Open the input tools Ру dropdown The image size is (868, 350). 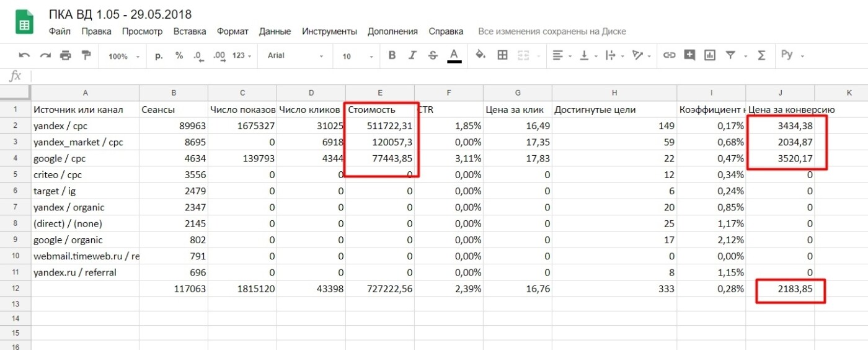pos(792,55)
